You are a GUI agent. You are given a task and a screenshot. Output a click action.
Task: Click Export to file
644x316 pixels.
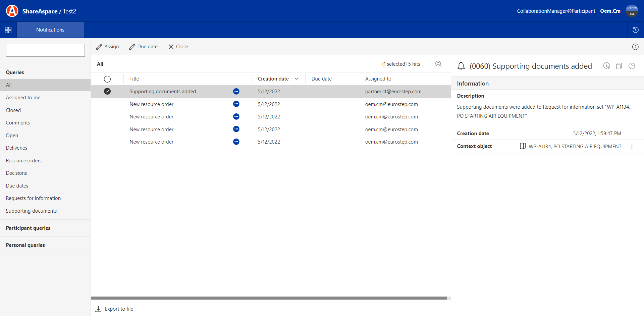(115, 309)
